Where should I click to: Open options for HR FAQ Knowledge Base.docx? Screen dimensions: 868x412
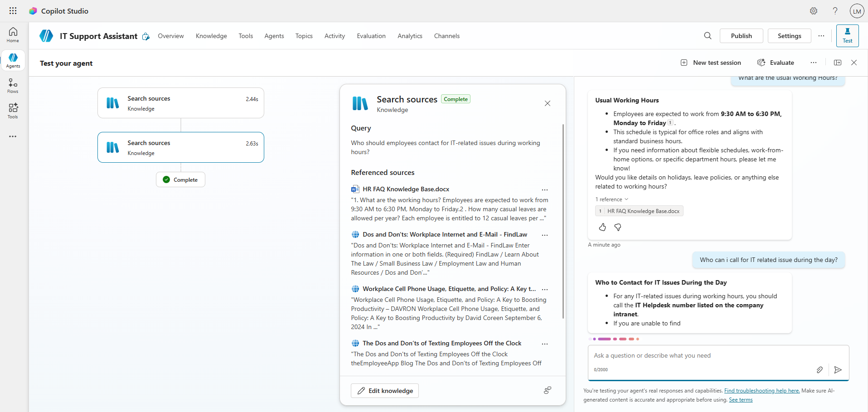[544, 189]
